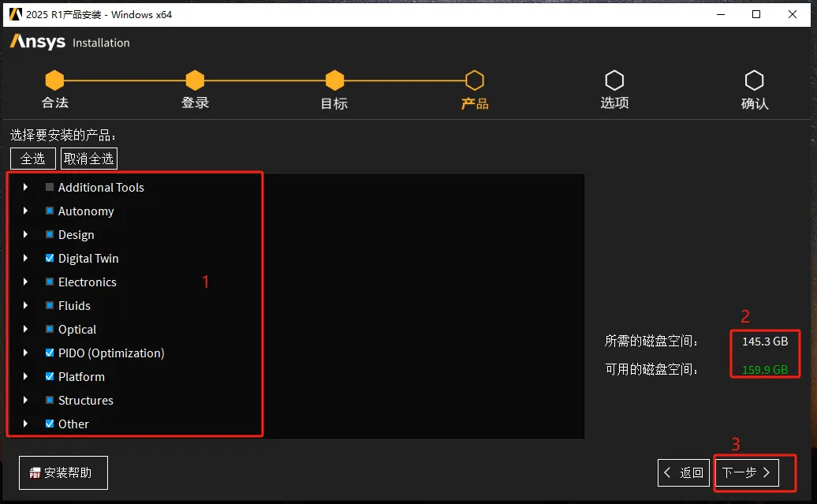Select the PIDO (Optimization) label
The height and width of the screenshot is (504, 817).
point(111,353)
